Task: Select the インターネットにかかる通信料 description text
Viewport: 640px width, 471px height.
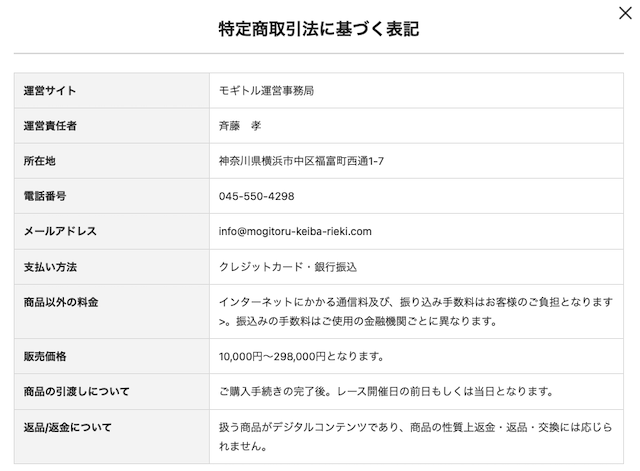Action: pos(416,311)
